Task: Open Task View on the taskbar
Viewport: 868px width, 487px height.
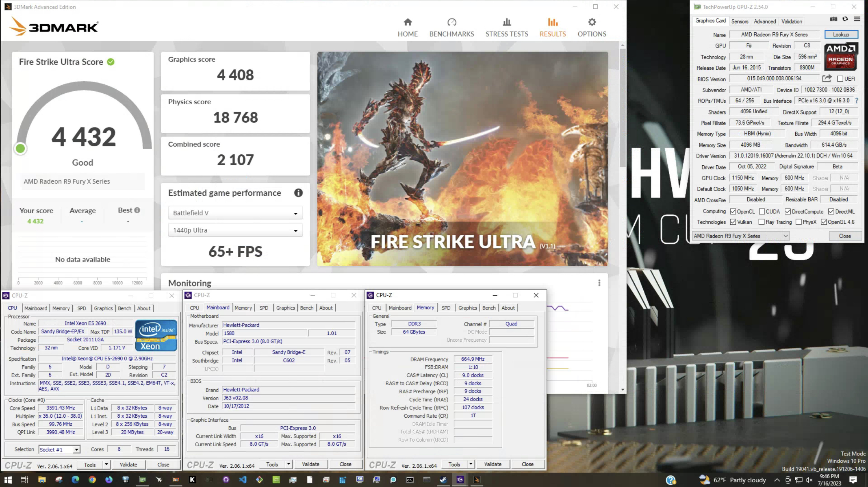Action: (x=24, y=480)
